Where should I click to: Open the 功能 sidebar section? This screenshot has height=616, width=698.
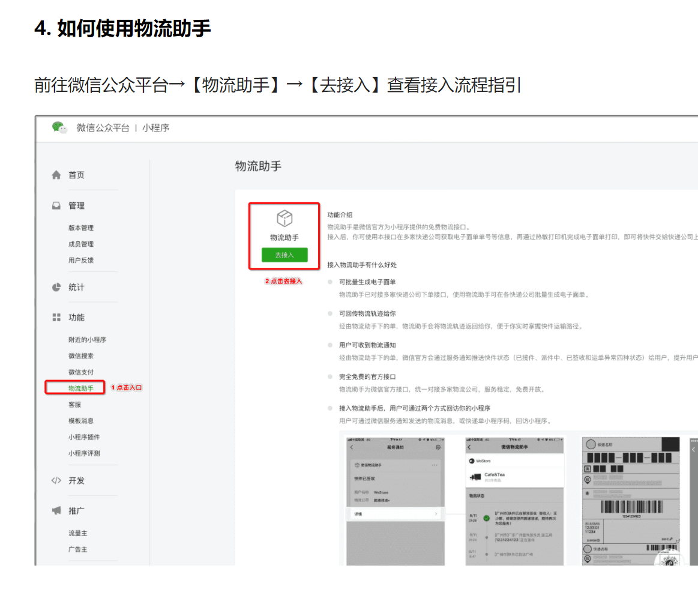click(76, 318)
